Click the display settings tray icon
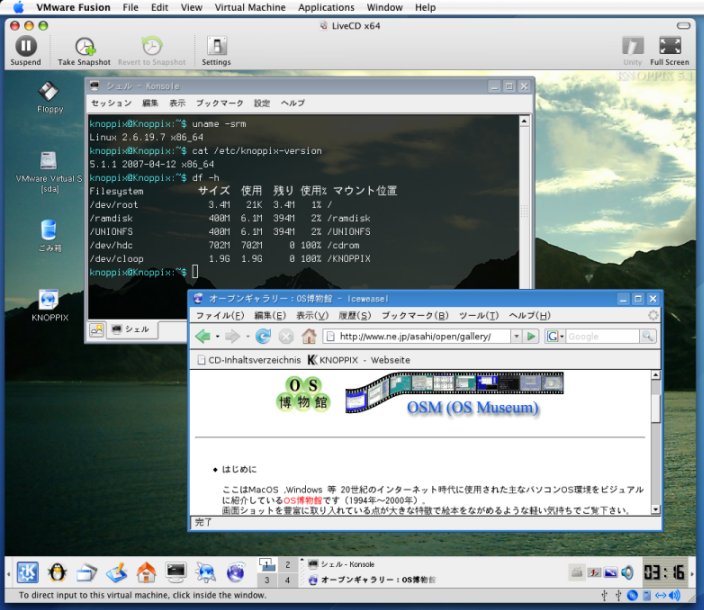This screenshot has width=704, height=610. [x=611, y=573]
